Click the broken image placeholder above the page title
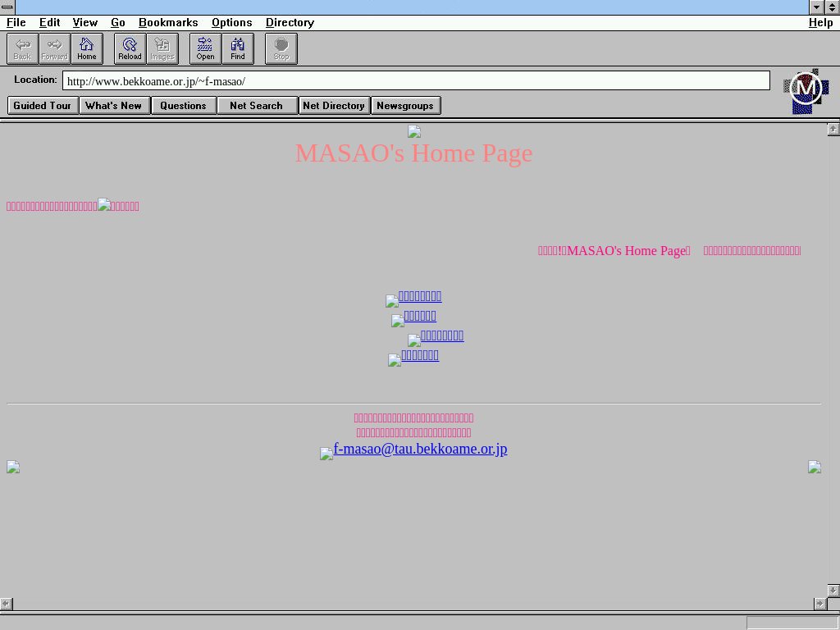Screen dimensions: 840x630 pos(414,131)
